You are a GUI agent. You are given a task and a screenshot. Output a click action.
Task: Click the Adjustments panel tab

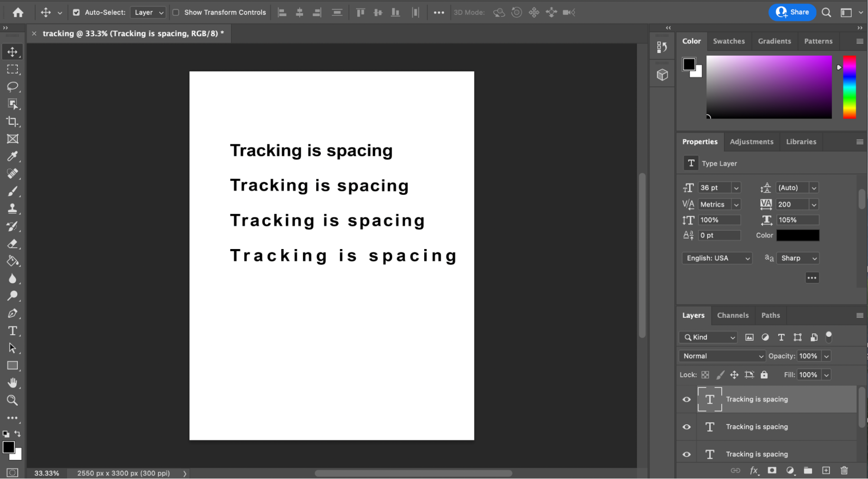point(751,142)
